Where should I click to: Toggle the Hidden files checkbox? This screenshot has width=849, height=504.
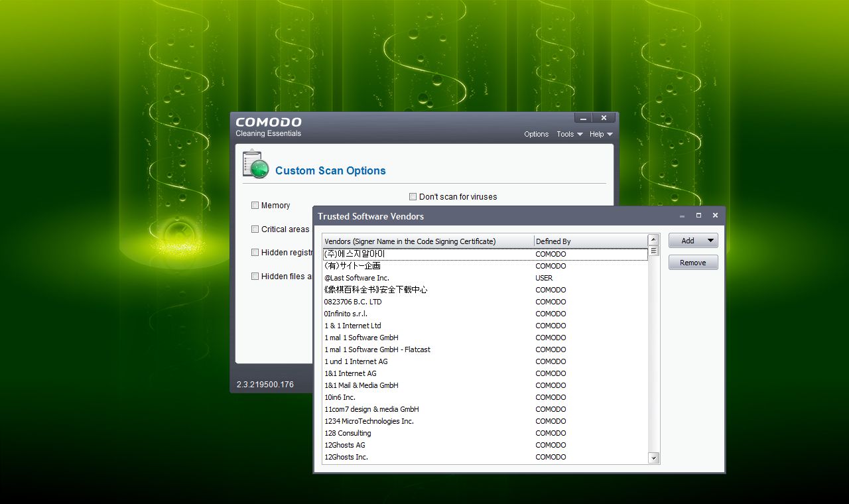(255, 277)
